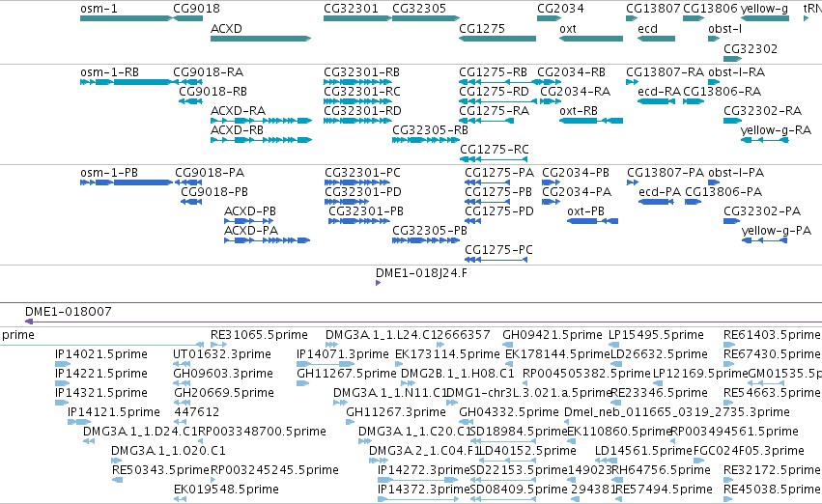Click the ACXD-PA protein feature
Image resolution: width=822 pixels, height=504 pixels.
pyautogui.click(x=267, y=240)
